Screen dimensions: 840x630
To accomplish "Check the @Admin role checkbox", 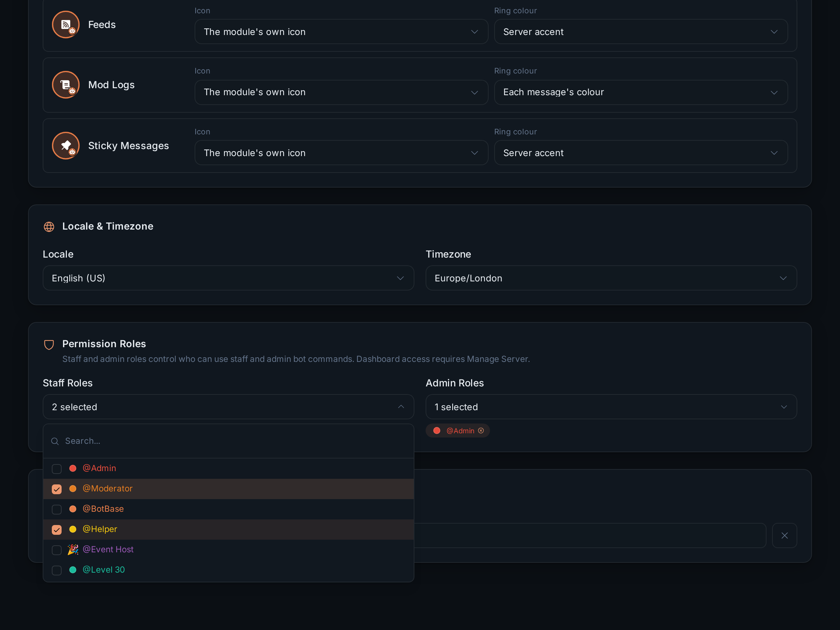I will [57, 469].
